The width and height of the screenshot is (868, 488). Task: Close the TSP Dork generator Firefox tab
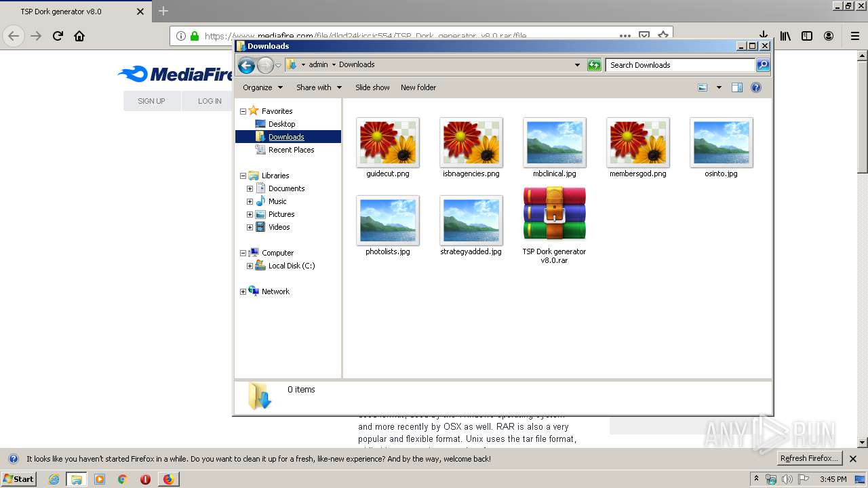tap(140, 12)
